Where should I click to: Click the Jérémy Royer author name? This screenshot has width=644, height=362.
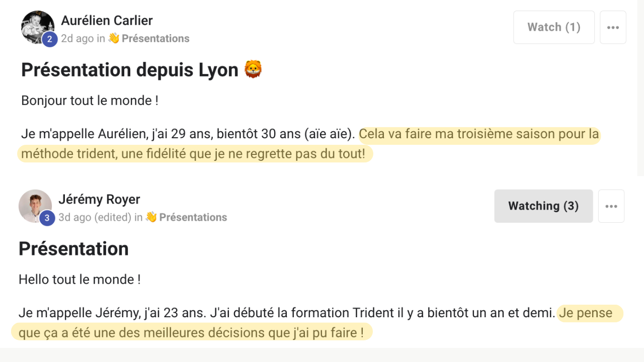point(99,200)
